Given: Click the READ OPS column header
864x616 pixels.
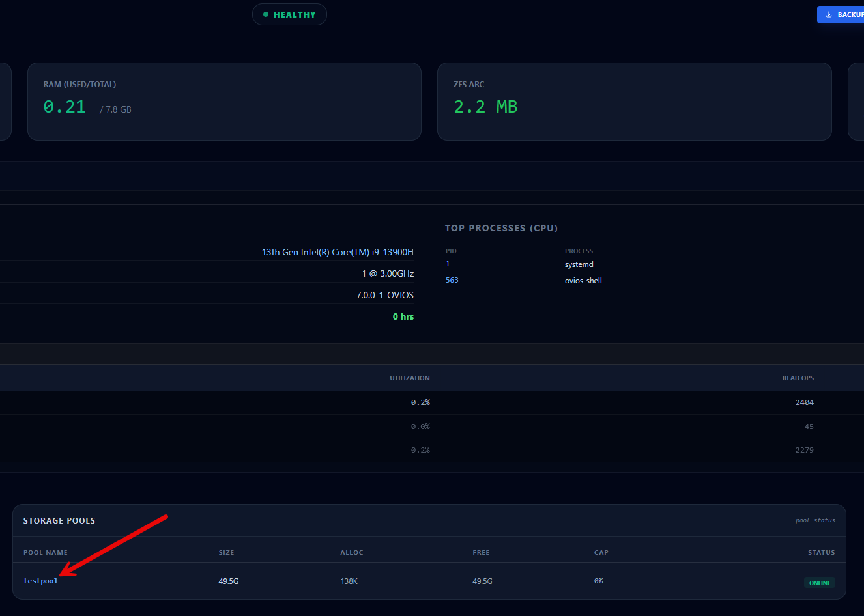Looking at the screenshot, I should tap(798, 378).
